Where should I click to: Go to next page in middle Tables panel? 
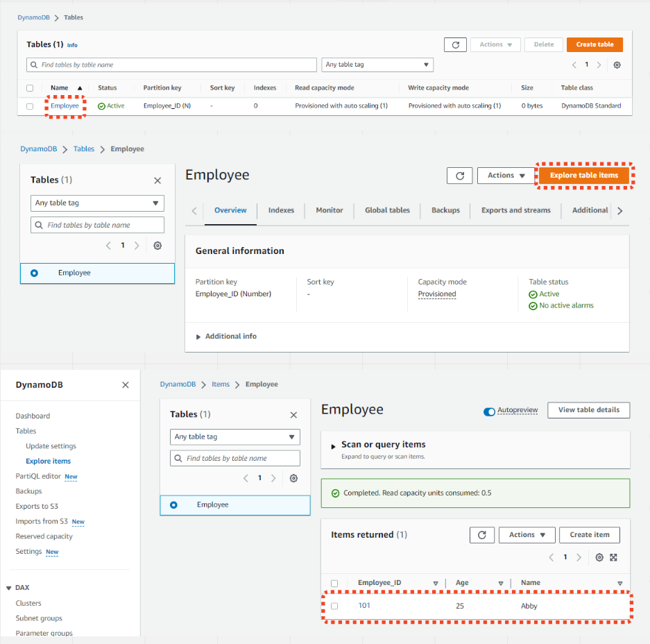137,246
